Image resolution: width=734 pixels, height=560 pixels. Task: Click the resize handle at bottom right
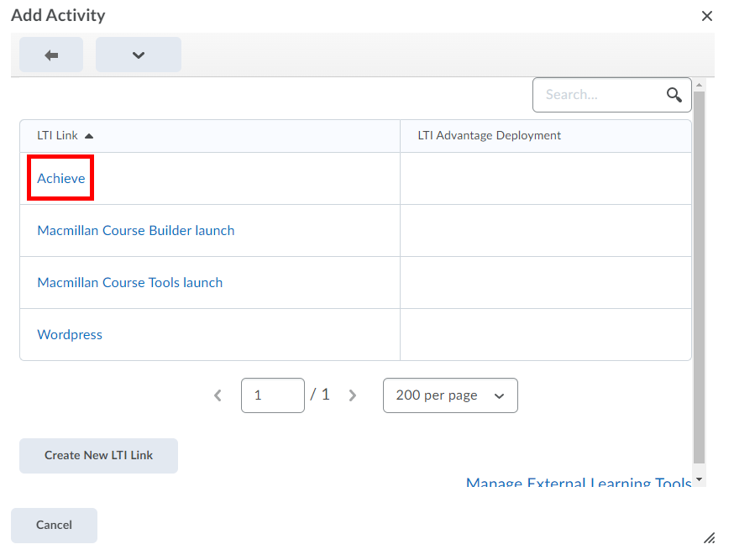[708, 537]
